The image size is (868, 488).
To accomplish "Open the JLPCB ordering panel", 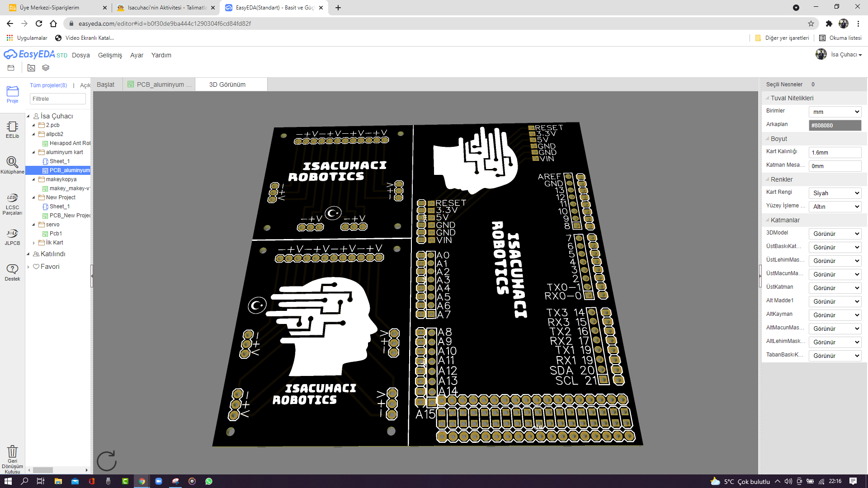I will pyautogui.click(x=12, y=236).
